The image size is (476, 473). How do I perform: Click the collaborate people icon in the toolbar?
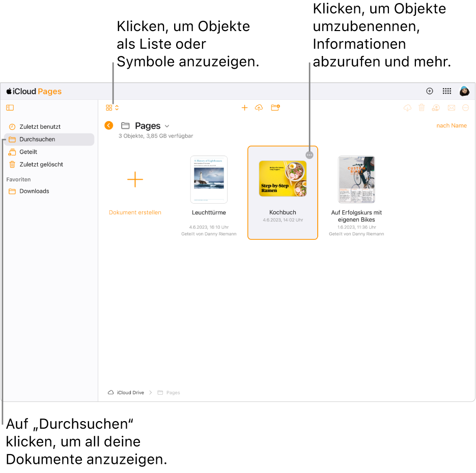coord(436,107)
